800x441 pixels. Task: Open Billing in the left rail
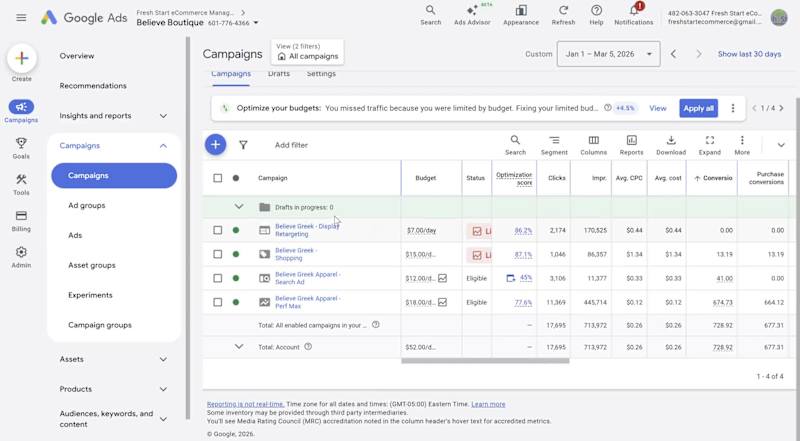click(x=21, y=221)
